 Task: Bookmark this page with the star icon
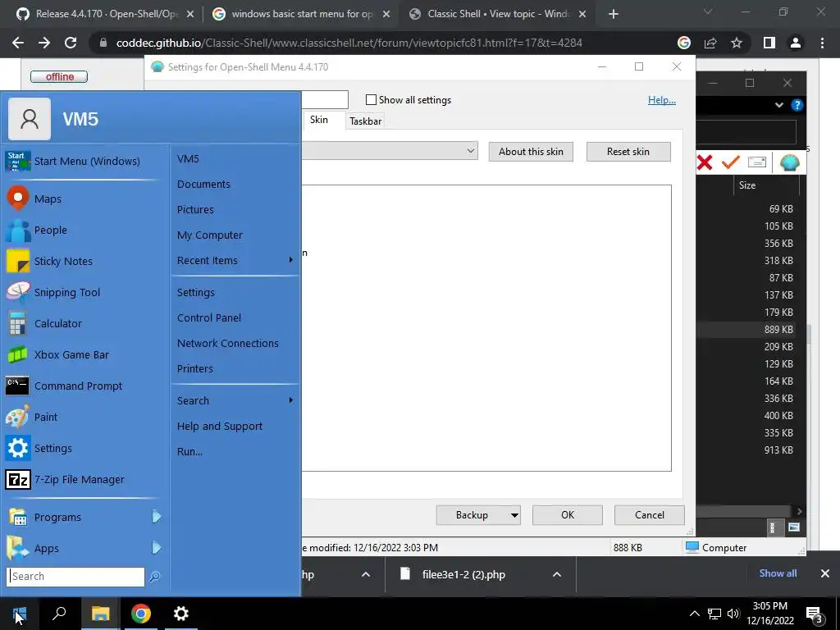(737, 43)
